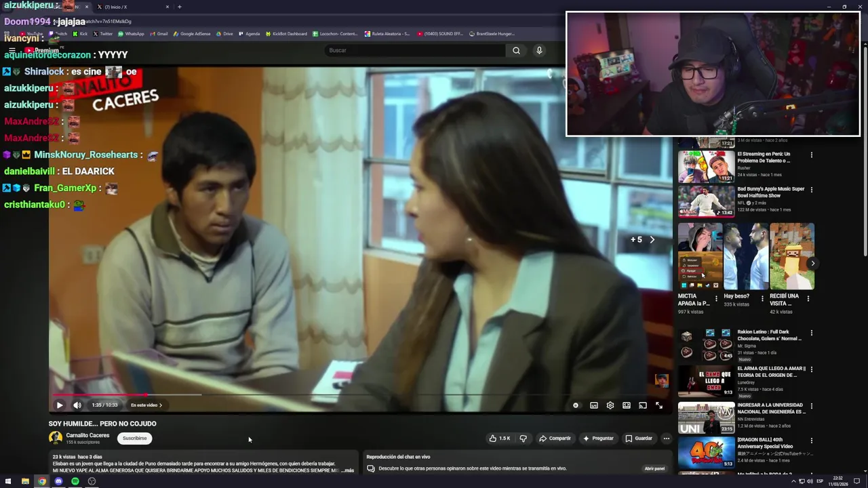Open the 'MICTIA APAGA la P...' Short
Screen dimensions: 868x488
tap(700, 256)
